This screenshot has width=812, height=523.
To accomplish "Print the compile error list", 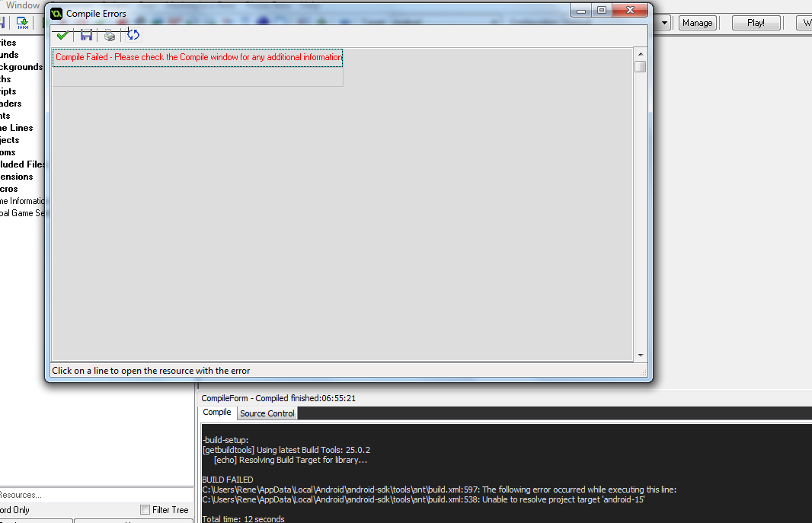I will click(110, 35).
